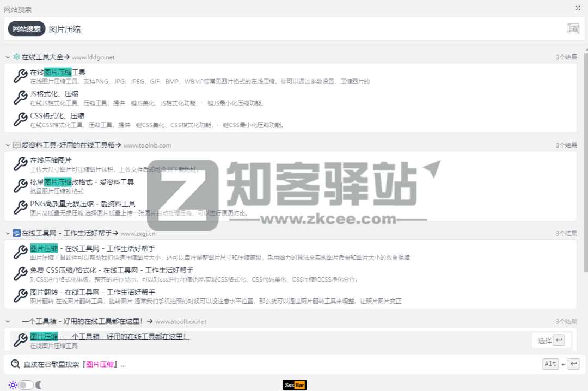Click the sun icon for light mode
This screenshot has width=588, height=391.
tap(13, 385)
